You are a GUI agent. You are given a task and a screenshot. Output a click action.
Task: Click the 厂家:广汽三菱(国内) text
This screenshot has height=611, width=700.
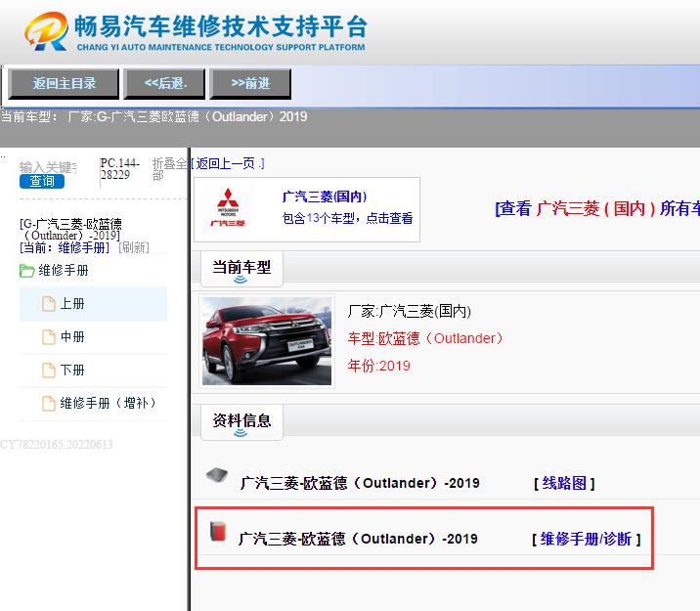pyautogui.click(x=409, y=311)
